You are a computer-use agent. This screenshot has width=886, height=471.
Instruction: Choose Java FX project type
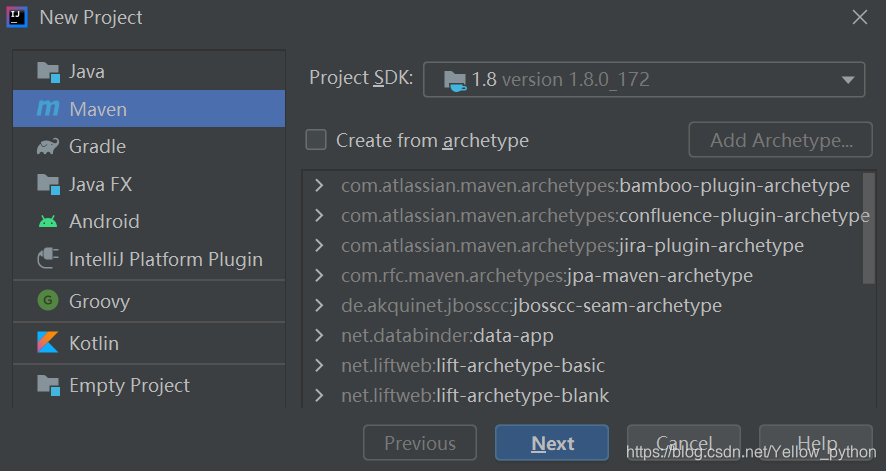coord(149,184)
